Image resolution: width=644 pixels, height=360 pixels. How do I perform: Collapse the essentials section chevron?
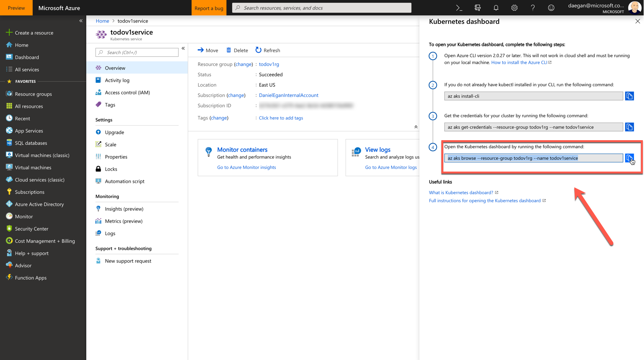416,127
